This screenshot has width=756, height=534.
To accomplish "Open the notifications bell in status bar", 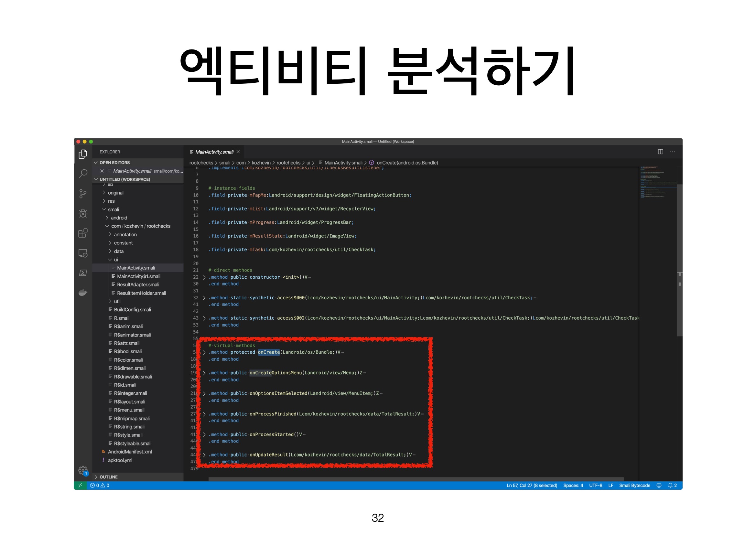I will click(x=670, y=486).
